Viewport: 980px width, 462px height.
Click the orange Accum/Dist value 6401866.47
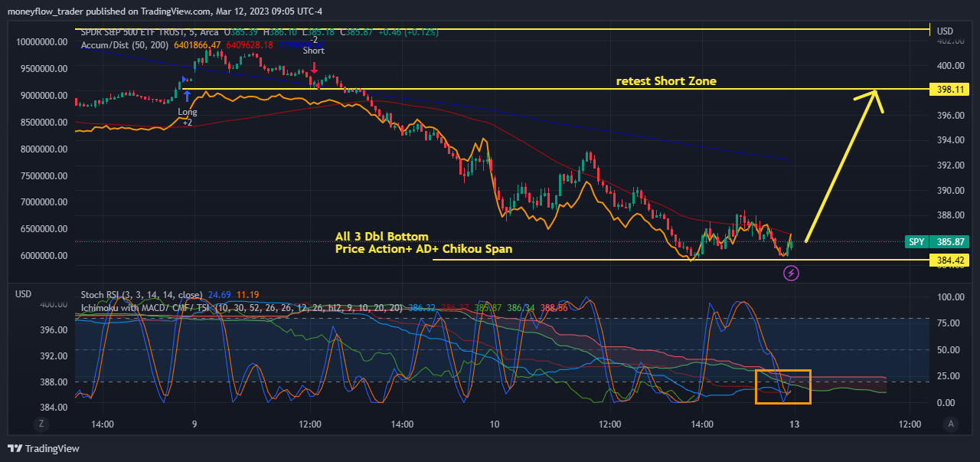click(198, 45)
